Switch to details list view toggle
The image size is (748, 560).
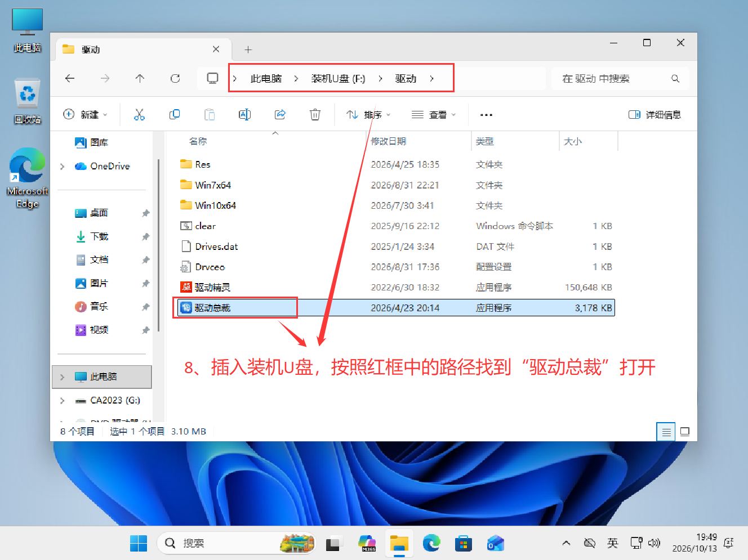point(666,432)
